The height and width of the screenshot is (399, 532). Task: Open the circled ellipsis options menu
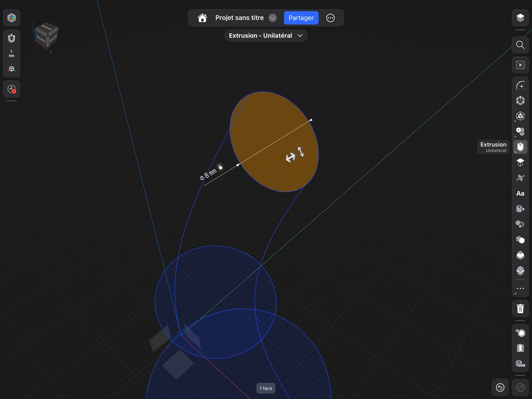pos(330,18)
